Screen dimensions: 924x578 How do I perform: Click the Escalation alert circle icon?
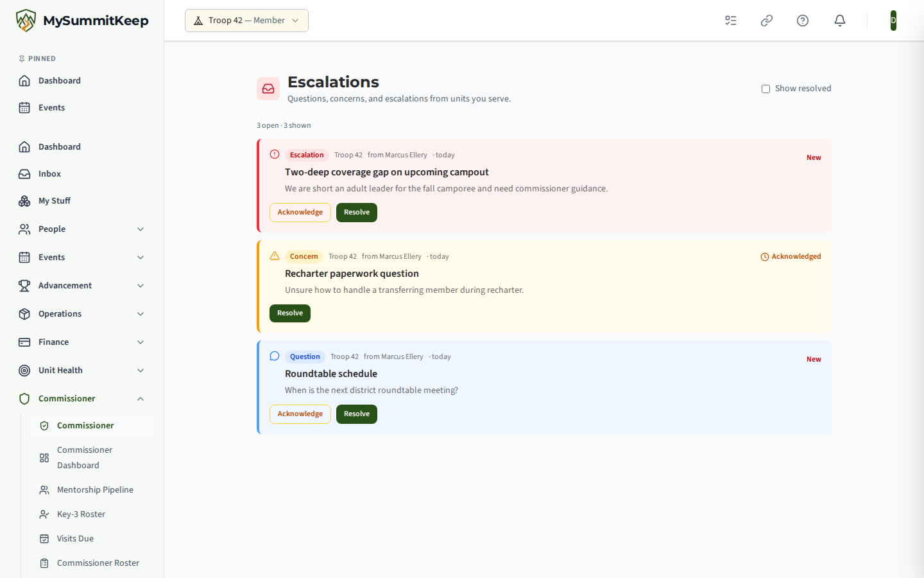[x=275, y=154]
